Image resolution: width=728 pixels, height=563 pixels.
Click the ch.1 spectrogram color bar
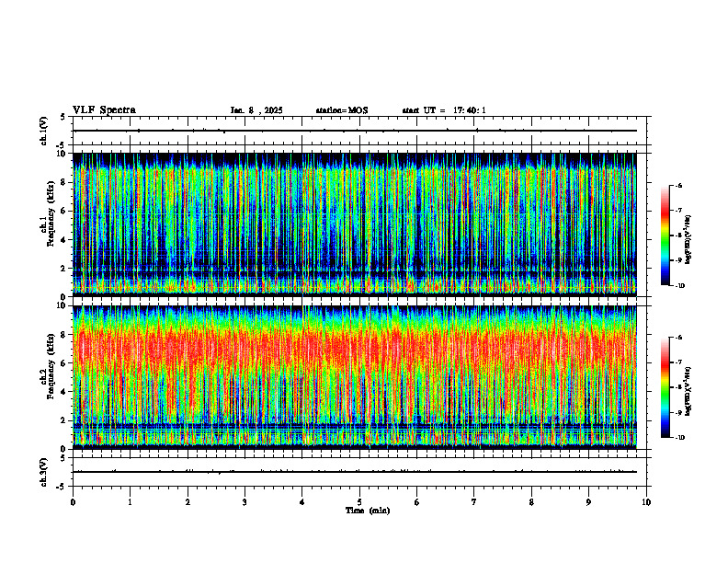click(665, 236)
